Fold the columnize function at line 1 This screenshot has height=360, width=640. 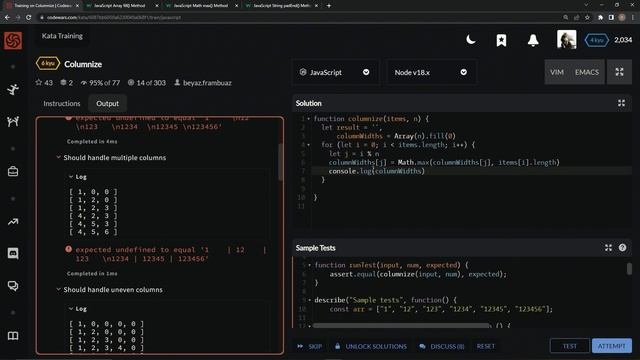(309, 119)
